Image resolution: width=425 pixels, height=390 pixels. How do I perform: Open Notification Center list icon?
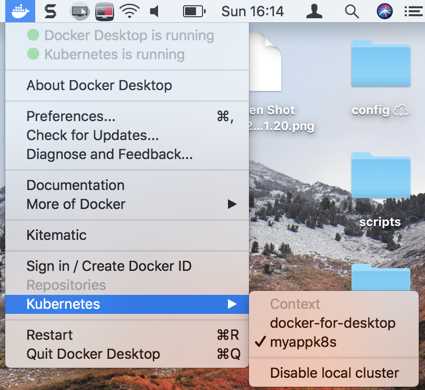click(x=413, y=11)
